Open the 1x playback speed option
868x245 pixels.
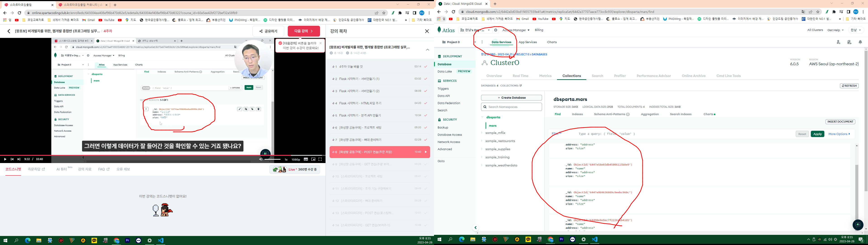point(286,159)
